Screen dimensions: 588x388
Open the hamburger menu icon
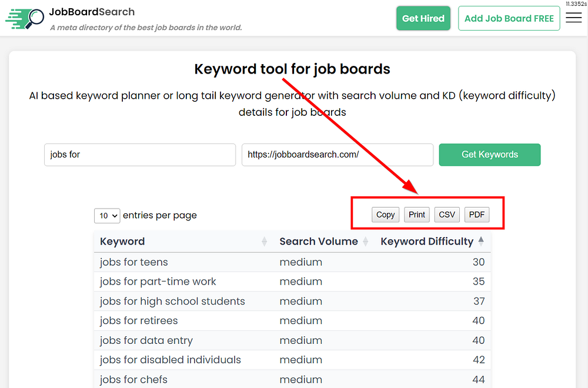(x=573, y=18)
